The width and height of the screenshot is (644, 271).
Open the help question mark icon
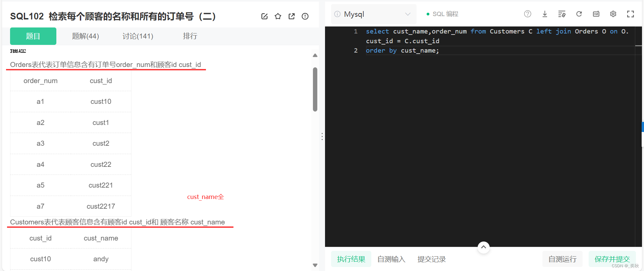click(x=528, y=14)
